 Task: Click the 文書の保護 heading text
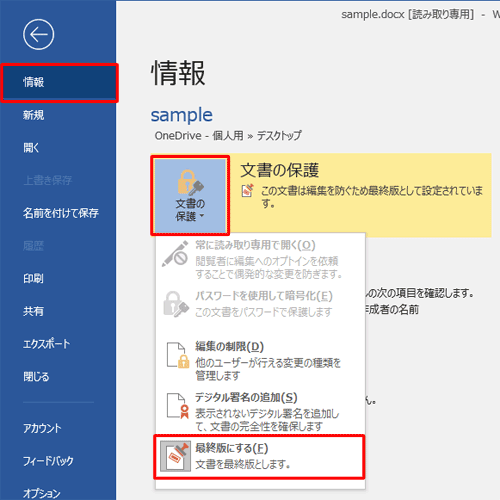[279, 170]
